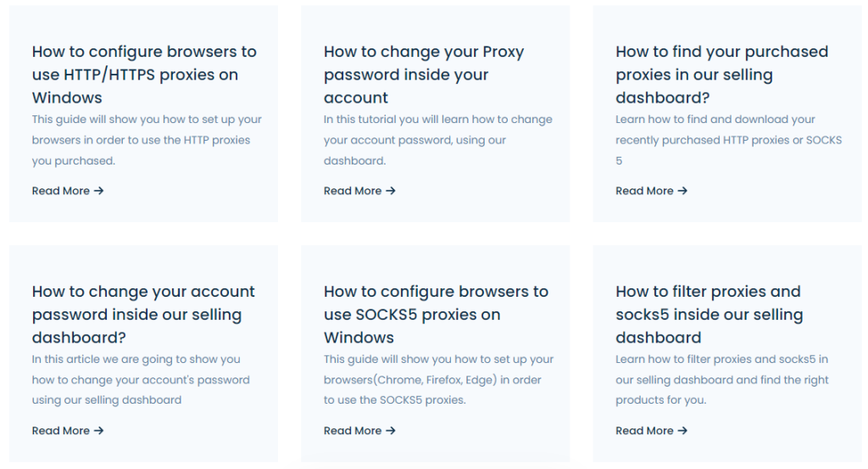Click arrow icon under filter proxies and socks5 card
The width and height of the screenshot is (868, 469).
682,431
